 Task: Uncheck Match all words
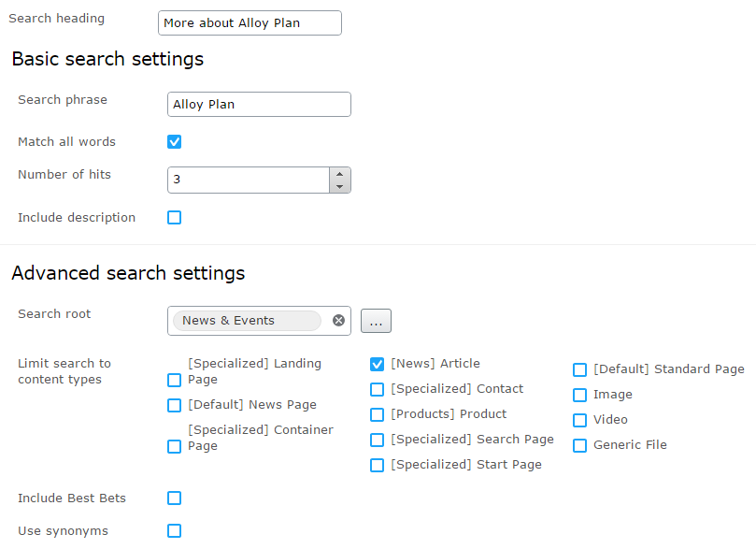tap(174, 142)
